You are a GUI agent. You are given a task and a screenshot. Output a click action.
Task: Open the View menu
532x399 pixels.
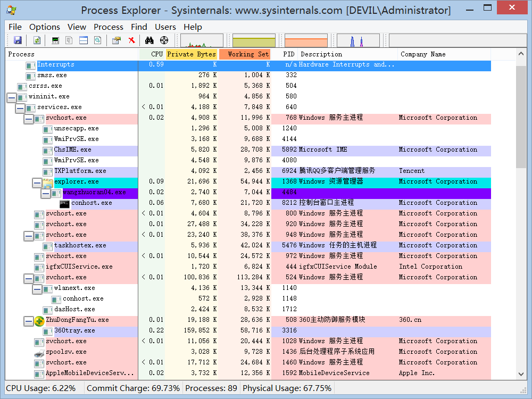click(x=77, y=27)
